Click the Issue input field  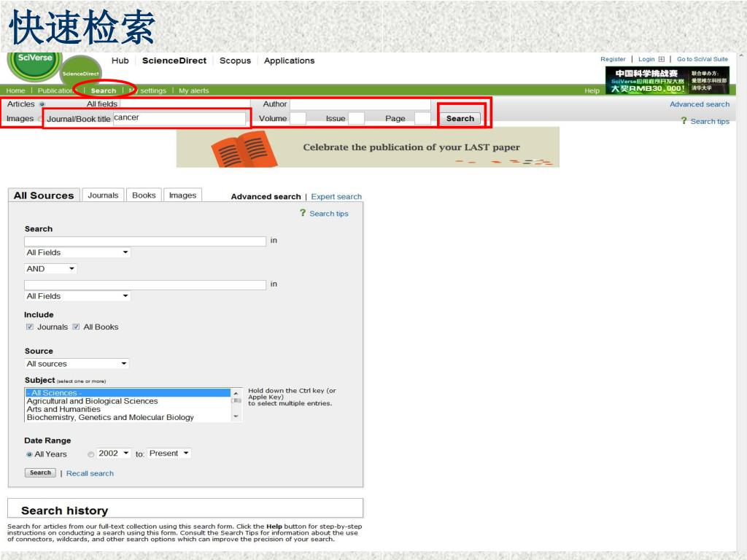coord(356,118)
